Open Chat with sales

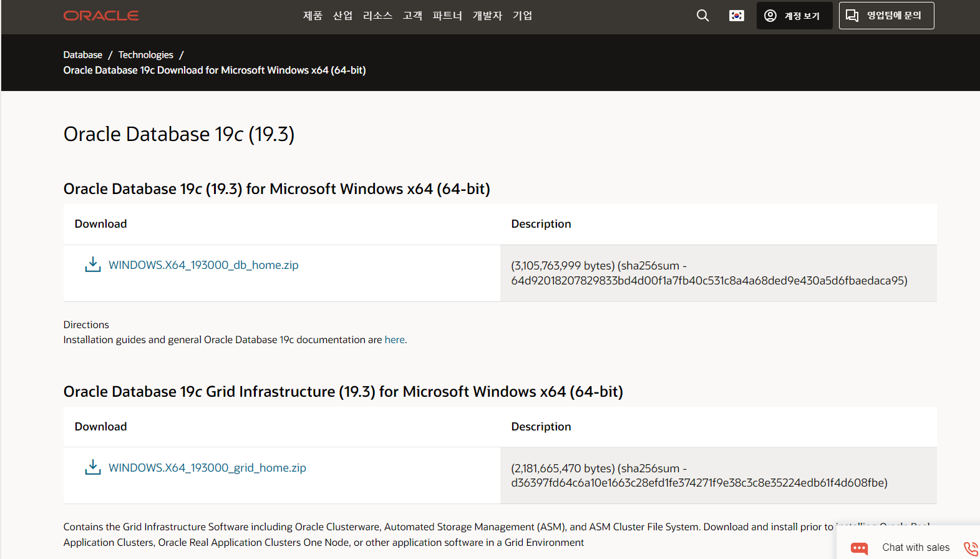[916, 547]
